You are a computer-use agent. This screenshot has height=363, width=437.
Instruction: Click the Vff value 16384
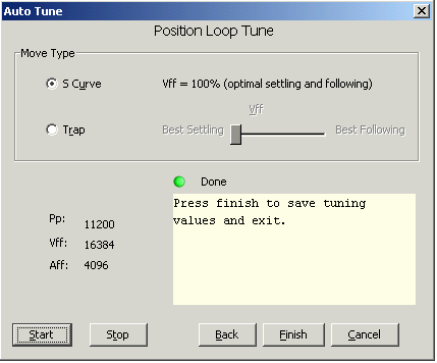pyautogui.click(x=99, y=245)
